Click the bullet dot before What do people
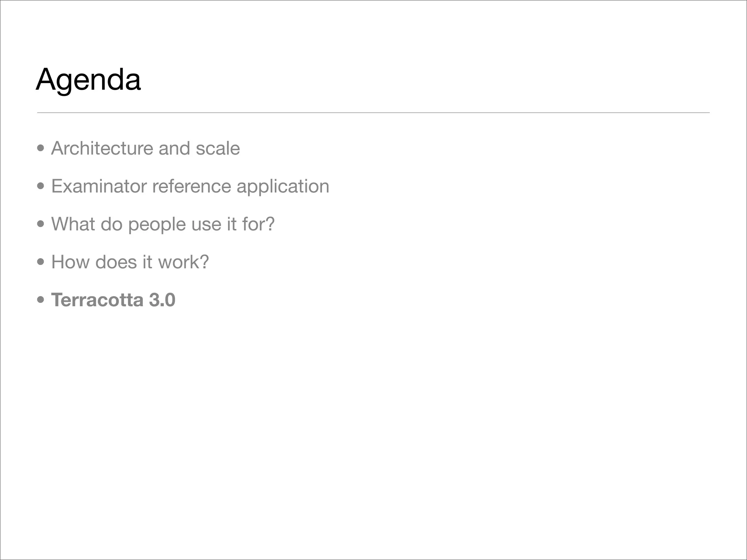The image size is (747, 560). (x=41, y=224)
